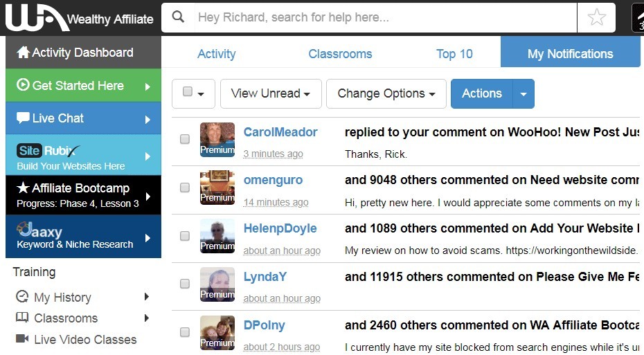Viewport: 644px width, 355px height.
Task: Switch to the Top 10 tab
Action: 454,54
